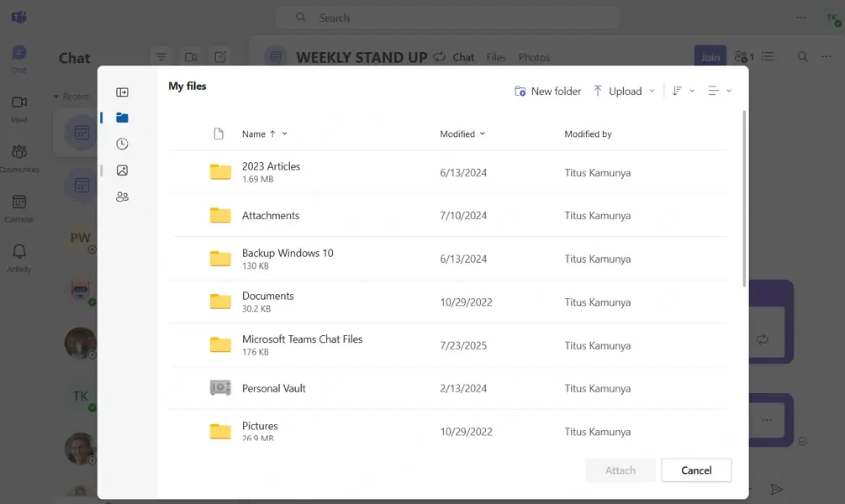The height and width of the screenshot is (504, 845).
Task: Click the Personal Vault safe icon
Action: (x=220, y=388)
